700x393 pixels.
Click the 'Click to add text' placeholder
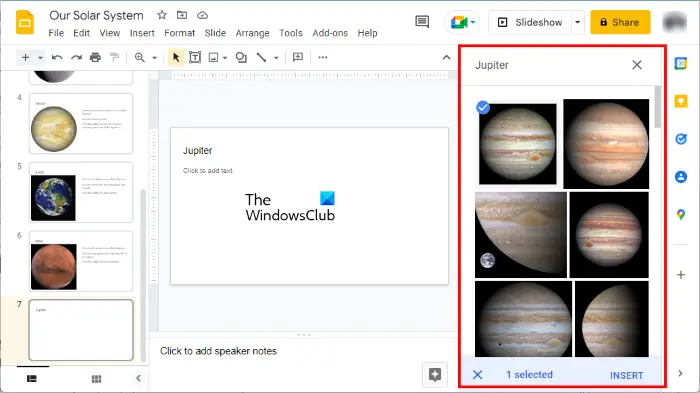(x=208, y=171)
